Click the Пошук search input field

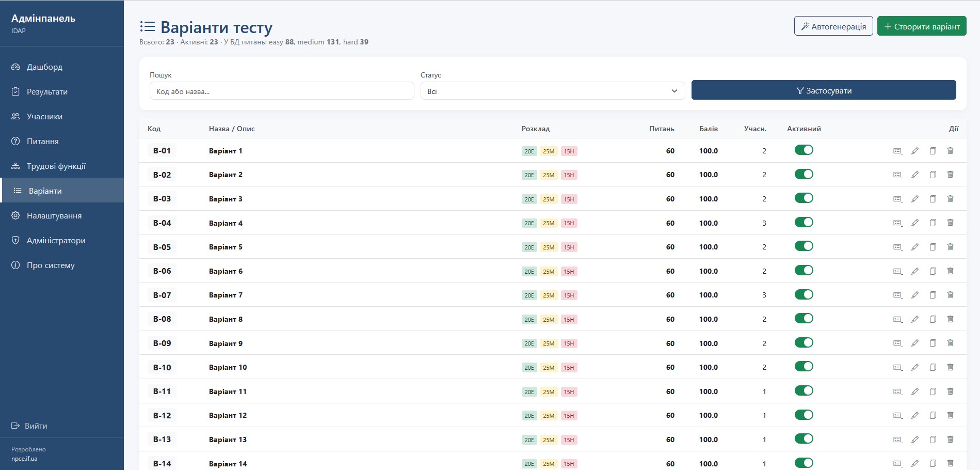[282, 91]
